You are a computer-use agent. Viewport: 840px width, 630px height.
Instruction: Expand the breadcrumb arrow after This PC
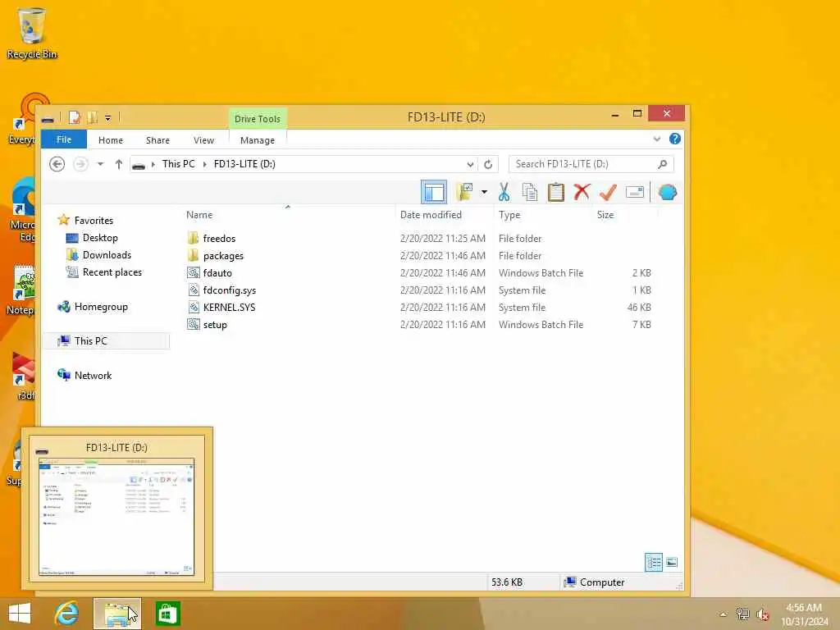204,164
